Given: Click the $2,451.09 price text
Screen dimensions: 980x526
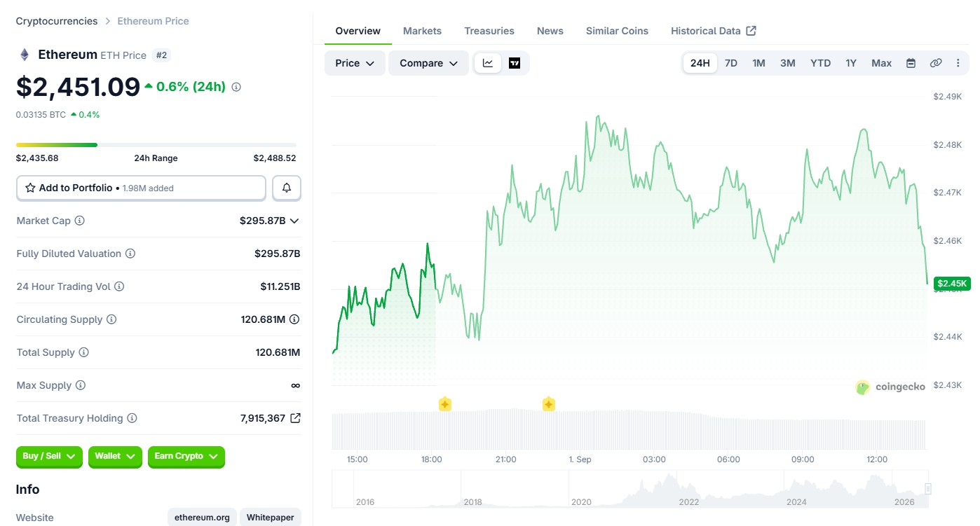Looking at the screenshot, I should click(78, 87).
